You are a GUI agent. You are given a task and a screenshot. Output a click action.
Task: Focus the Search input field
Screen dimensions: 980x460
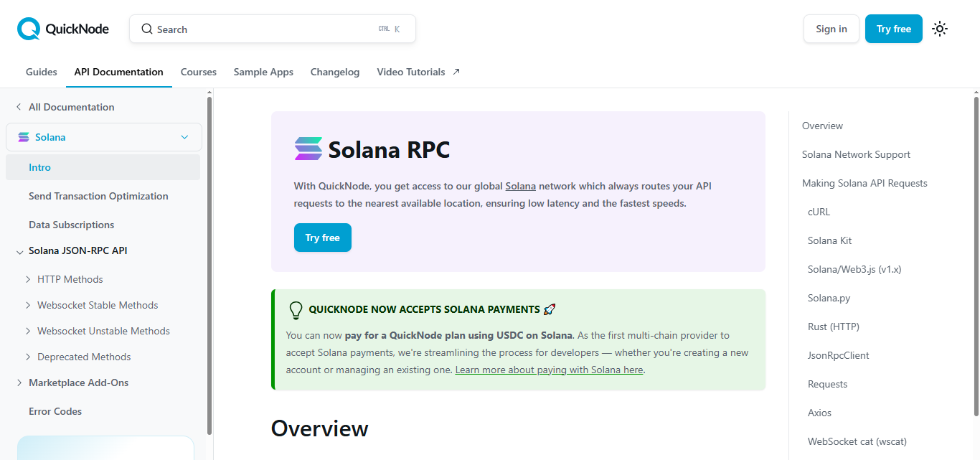coord(273,29)
